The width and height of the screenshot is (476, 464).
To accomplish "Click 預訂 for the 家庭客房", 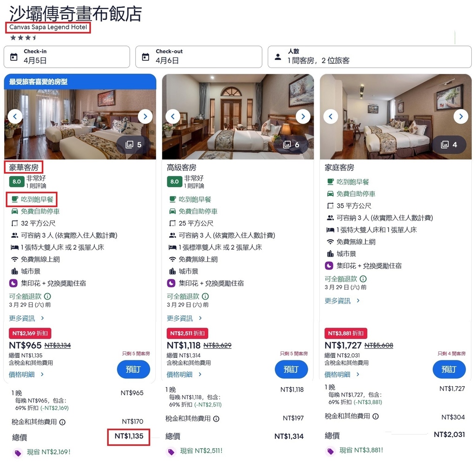I will tap(450, 369).
